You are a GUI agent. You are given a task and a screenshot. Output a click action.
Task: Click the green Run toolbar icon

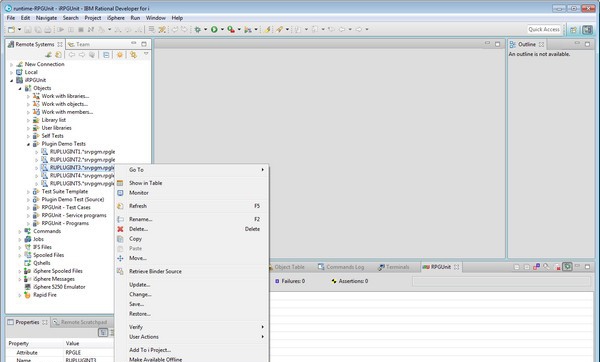pos(214,29)
